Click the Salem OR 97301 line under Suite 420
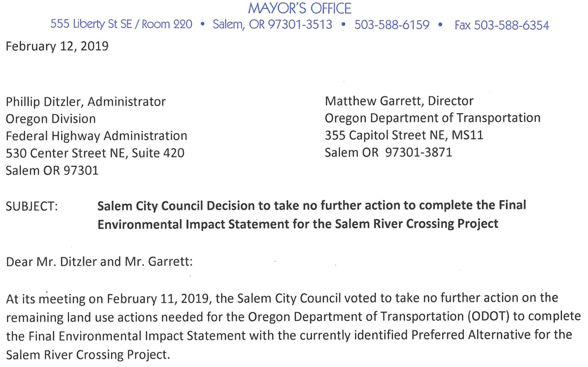 [x=52, y=171]
